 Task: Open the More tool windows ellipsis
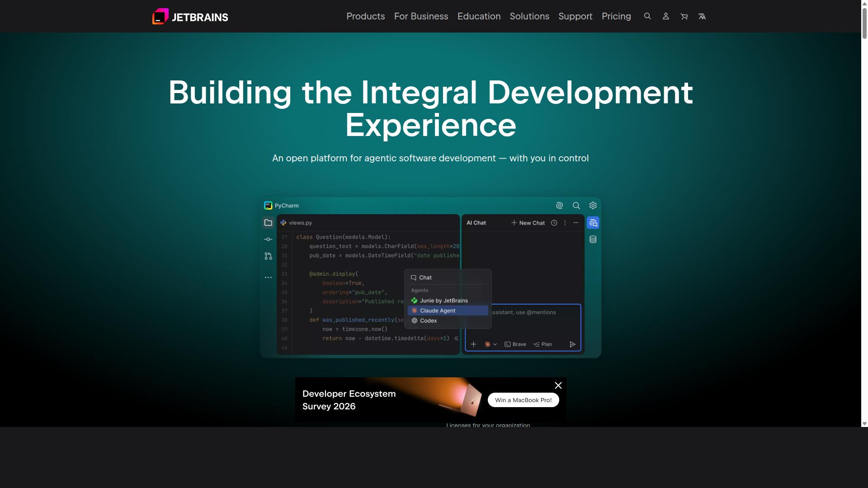point(268,277)
